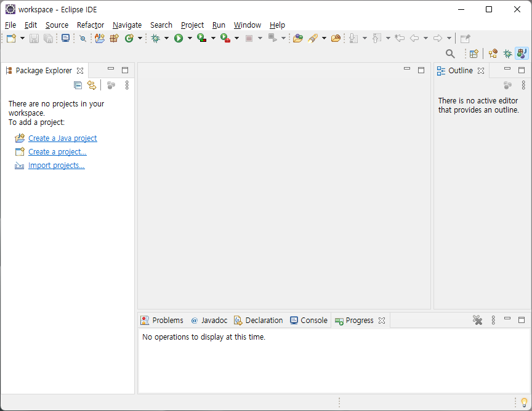Image resolution: width=532 pixels, height=411 pixels.
Task: Open a Terminal with monitor icon
Action: coord(65,38)
